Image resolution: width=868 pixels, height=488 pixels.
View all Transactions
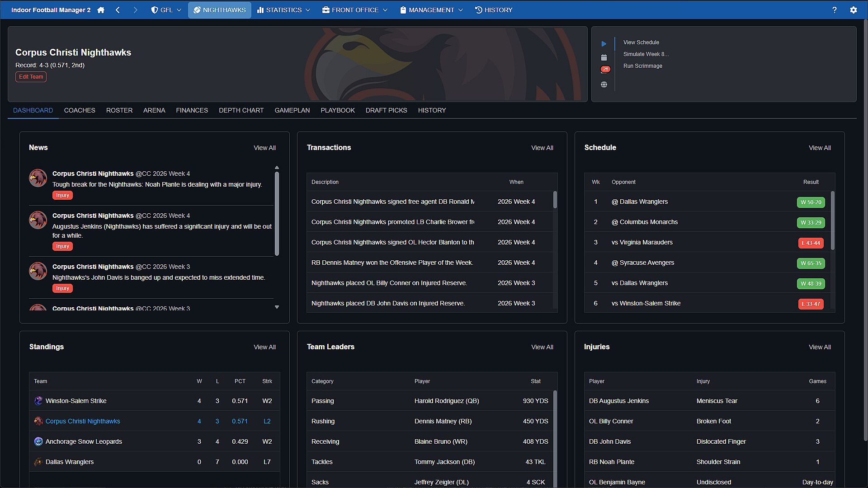pos(542,148)
